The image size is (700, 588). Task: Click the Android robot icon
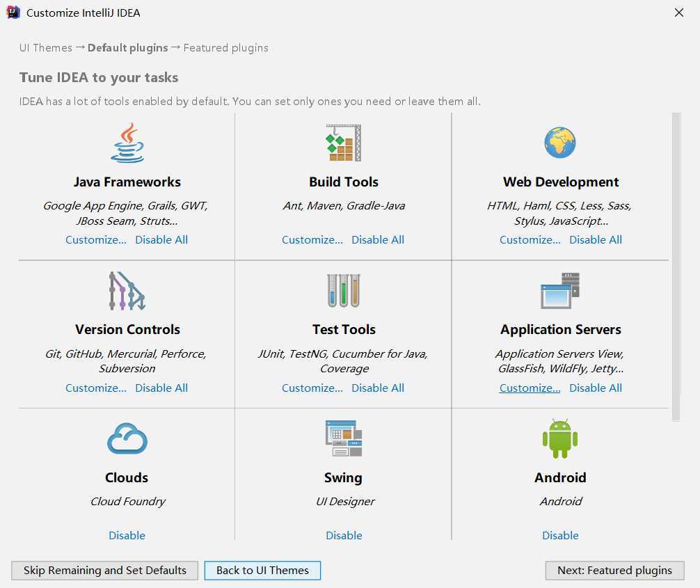(560, 438)
